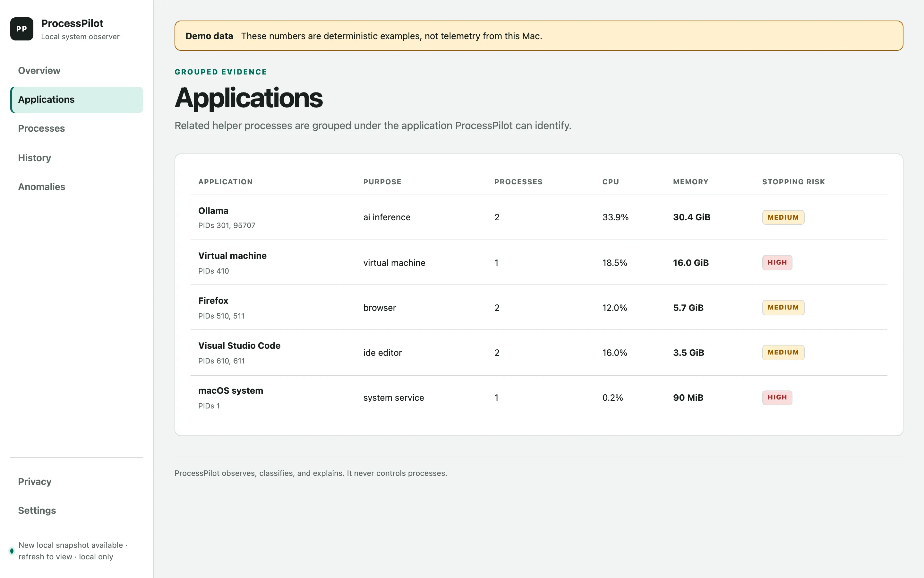Screen dimensions: 924x578
Task: Click the PIDs 510, 511 text
Action: 221,316
